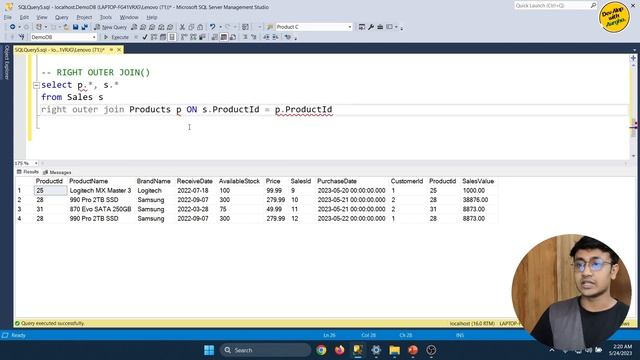
Task: Click the Cut scissors icon
Action: click(182, 27)
